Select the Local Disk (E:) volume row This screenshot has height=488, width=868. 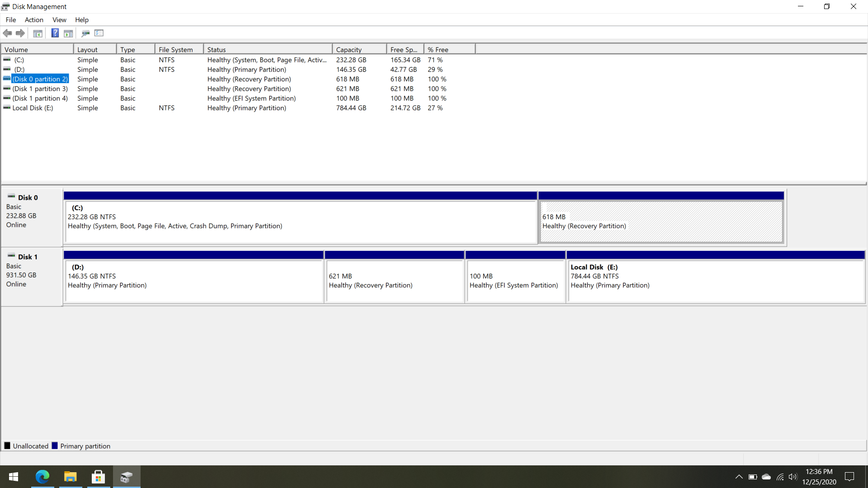coord(33,108)
